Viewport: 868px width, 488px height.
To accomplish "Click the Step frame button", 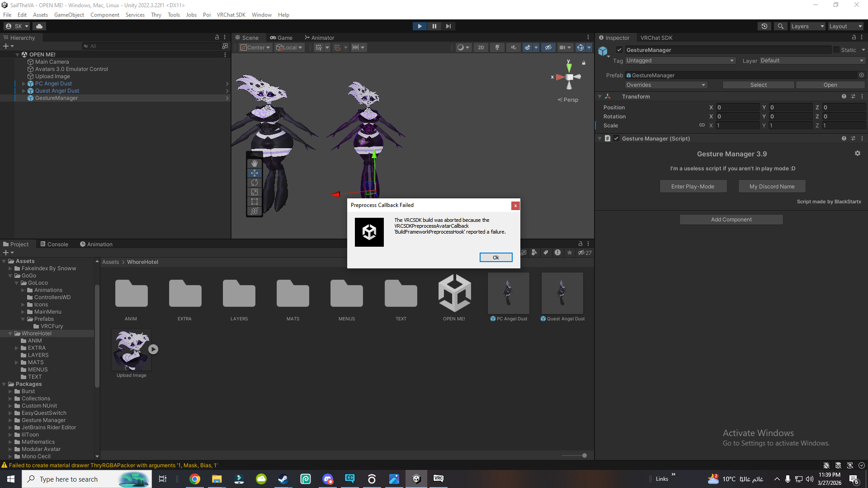I will click(448, 26).
